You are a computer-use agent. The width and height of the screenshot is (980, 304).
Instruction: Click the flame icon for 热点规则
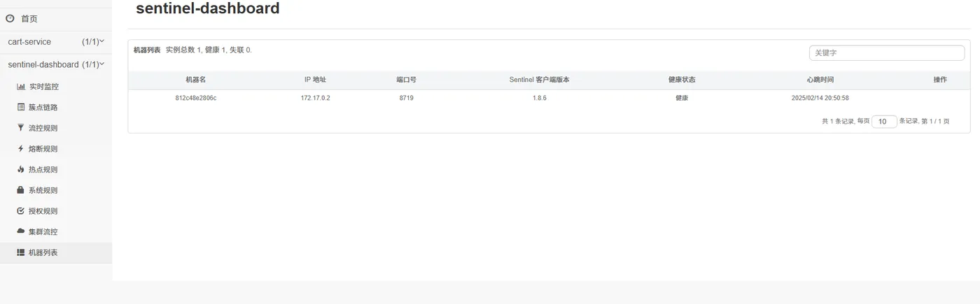pyautogui.click(x=21, y=169)
